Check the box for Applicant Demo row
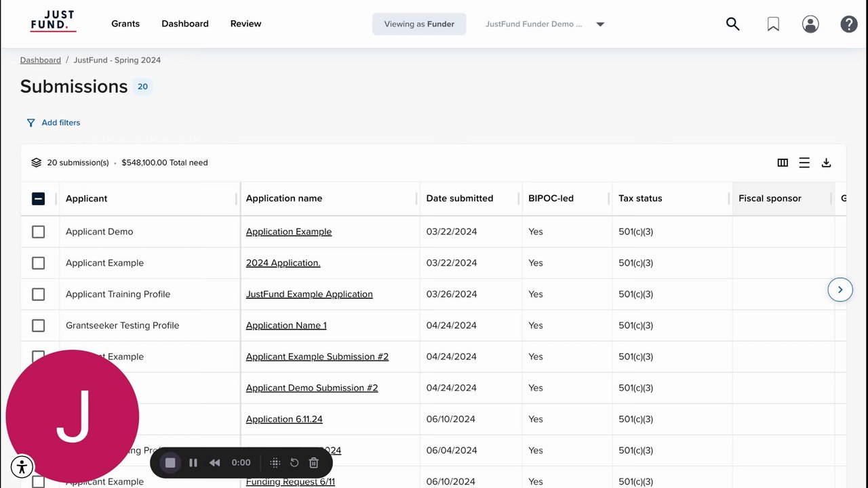Screen dimensions: 868x488 [39, 232]
